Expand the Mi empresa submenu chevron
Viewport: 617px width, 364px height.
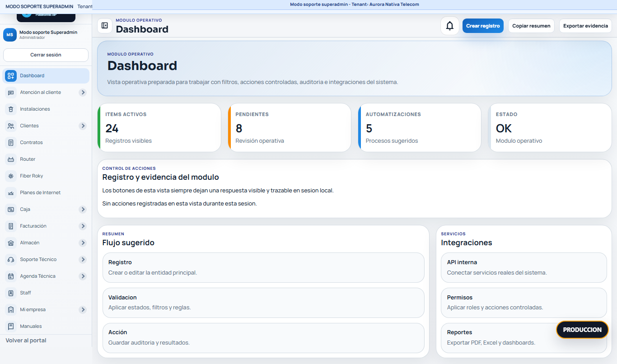[x=83, y=310]
